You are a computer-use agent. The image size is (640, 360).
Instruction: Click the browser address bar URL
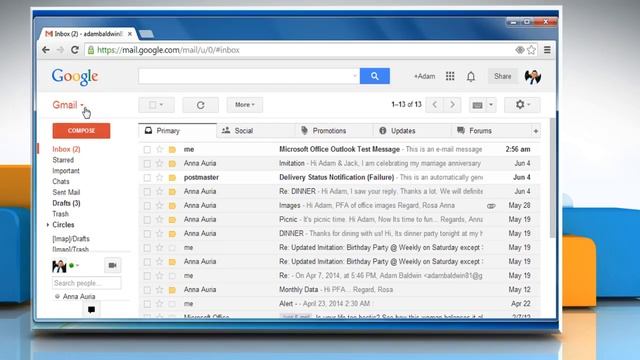coord(168,50)
